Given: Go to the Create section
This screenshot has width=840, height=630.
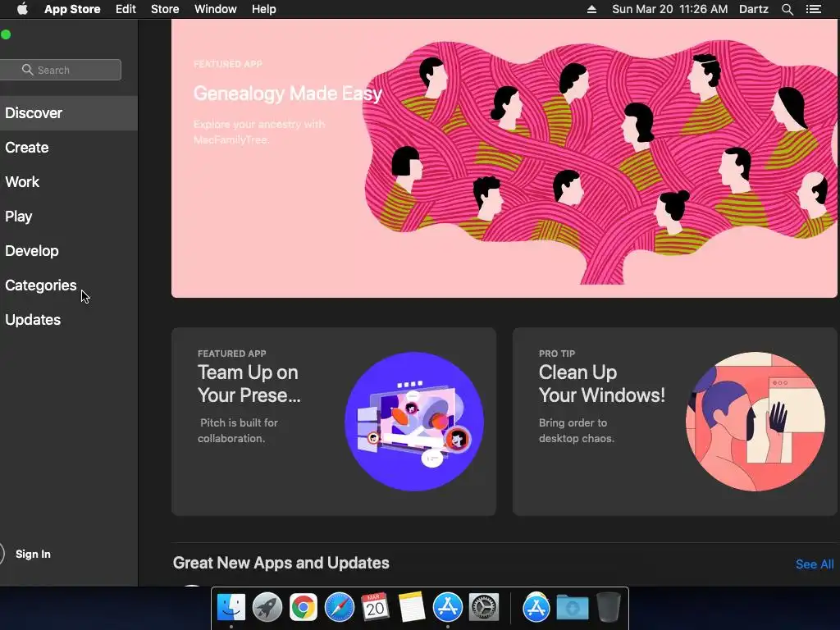Looking at the screenshot, I should point(69,148).
